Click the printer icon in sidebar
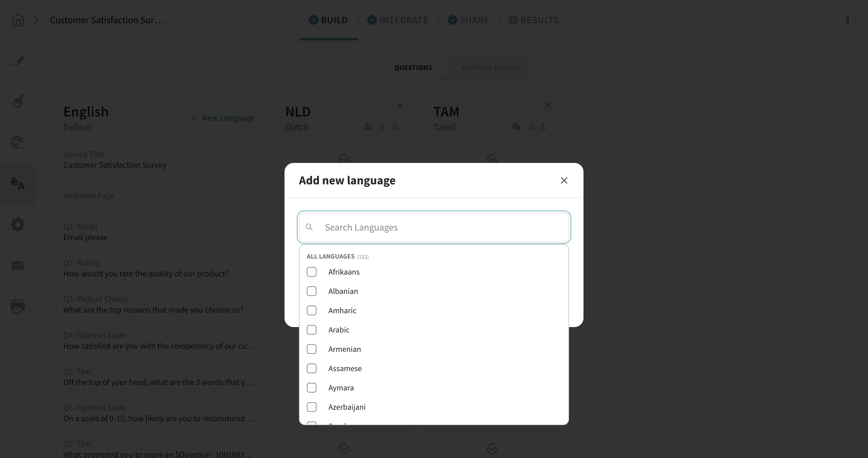Viewport: 868px width, 458px height. click(18, 306)
